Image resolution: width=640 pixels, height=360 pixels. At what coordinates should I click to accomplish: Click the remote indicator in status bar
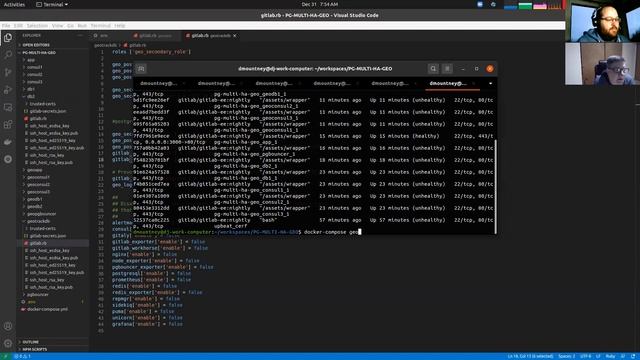click(x=6, y=356)
